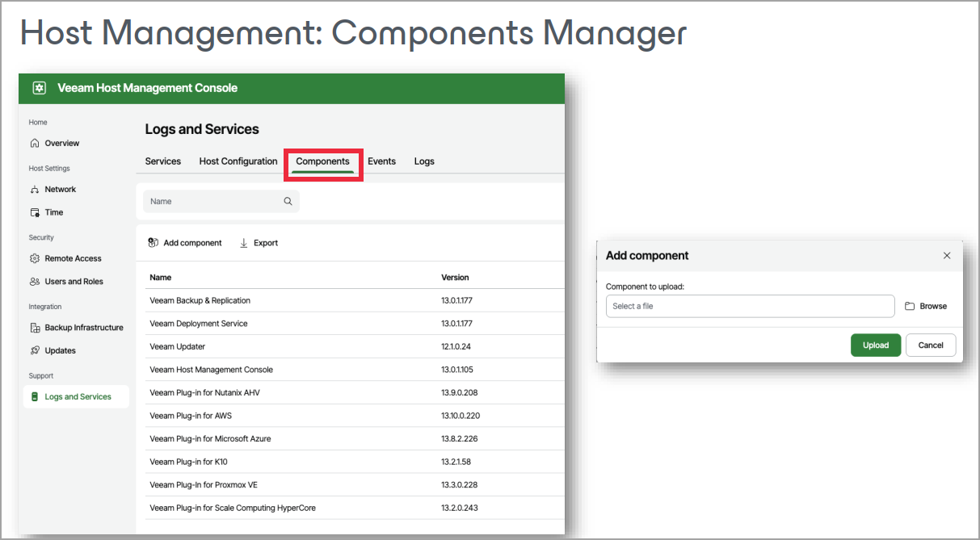
Task: Open the Logs tab
Action: pos(424,161)
